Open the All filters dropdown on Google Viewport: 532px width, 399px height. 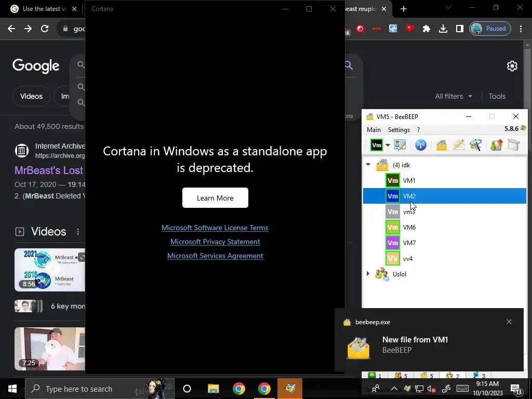coord(453,96)
